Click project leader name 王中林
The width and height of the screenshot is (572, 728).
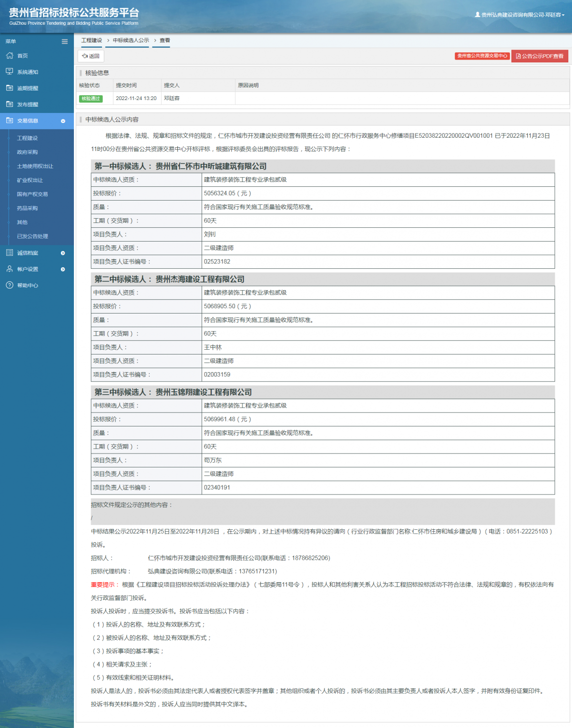(213, 347)
